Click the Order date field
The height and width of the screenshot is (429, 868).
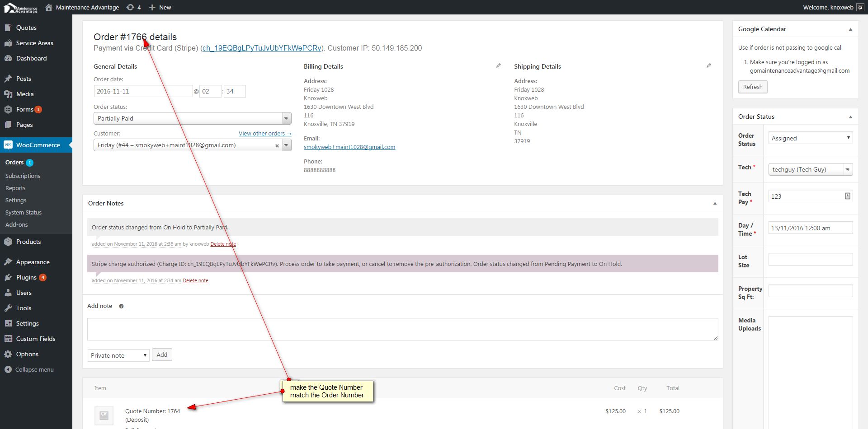(x=143, y=91)
